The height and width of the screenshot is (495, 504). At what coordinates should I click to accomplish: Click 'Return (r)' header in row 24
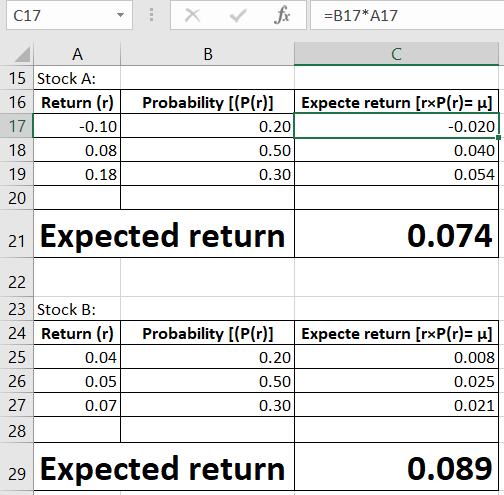(x=77, y=333)
